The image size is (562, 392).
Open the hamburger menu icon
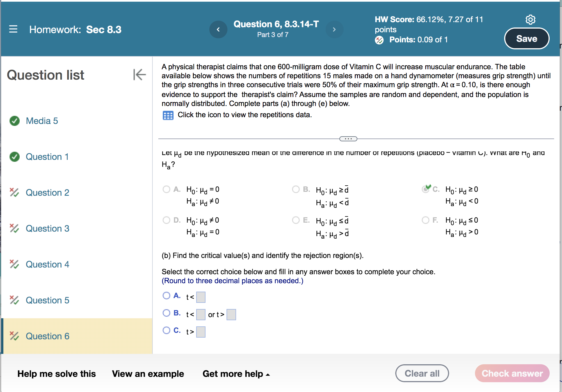pos(13,29)
